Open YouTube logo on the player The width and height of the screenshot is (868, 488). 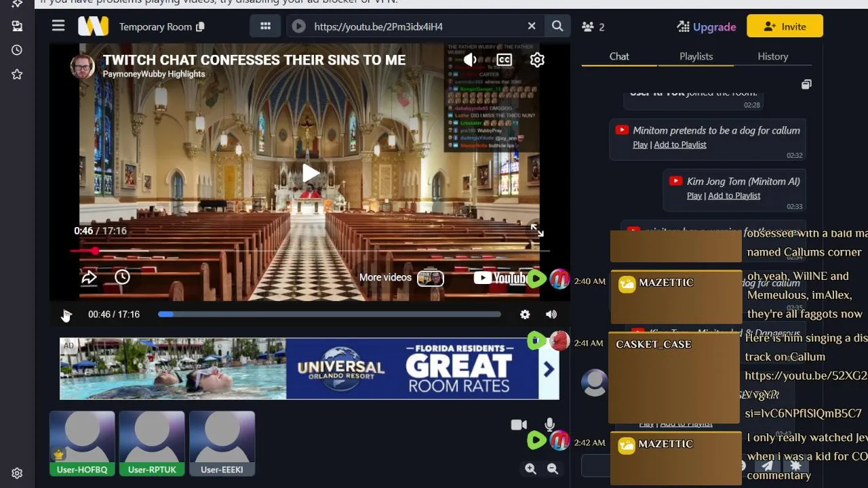500,277
